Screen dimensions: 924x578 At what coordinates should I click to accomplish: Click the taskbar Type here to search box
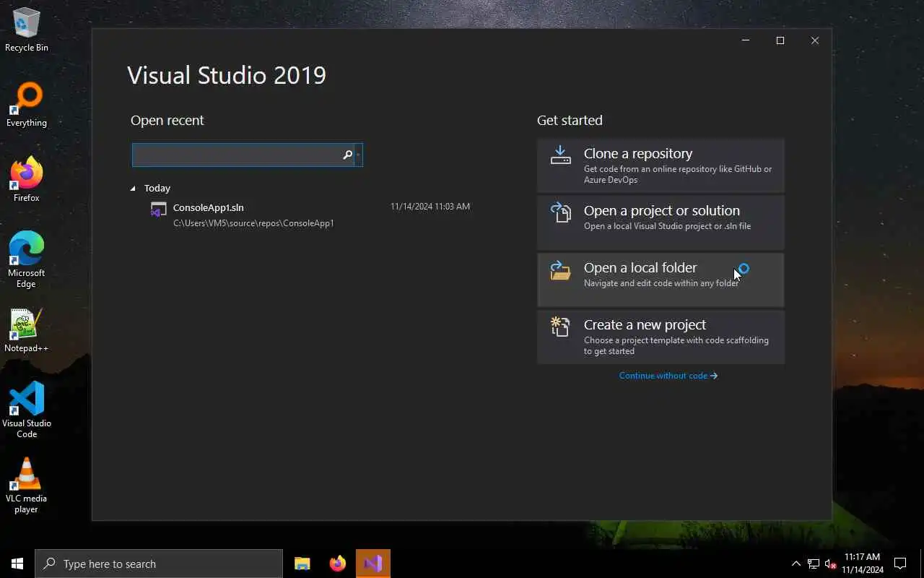coord(159,564)
